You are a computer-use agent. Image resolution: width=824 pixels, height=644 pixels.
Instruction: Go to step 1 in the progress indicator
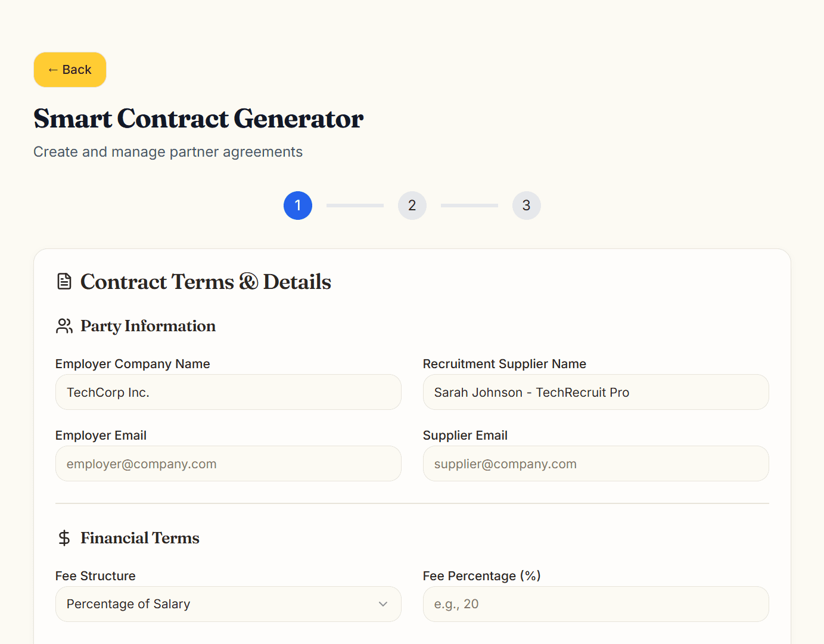pyautogui.click(x=298, y=206)
